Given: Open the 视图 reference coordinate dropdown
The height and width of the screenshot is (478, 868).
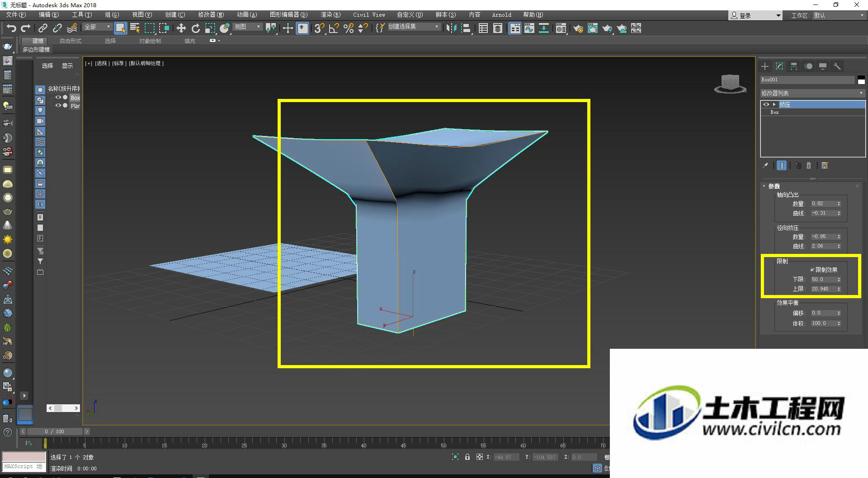Looking at the screenshot, I should coord(248,27).
